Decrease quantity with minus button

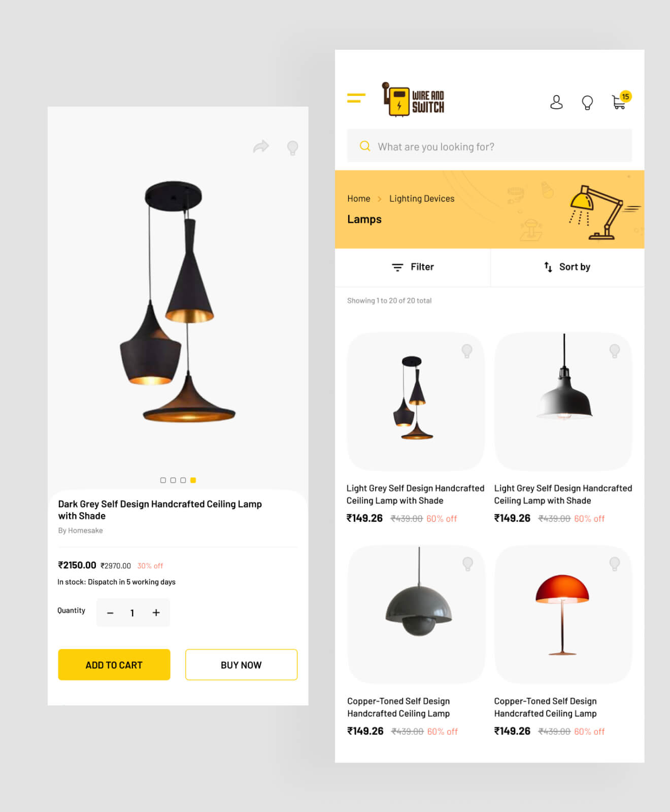tap(110, 613)
